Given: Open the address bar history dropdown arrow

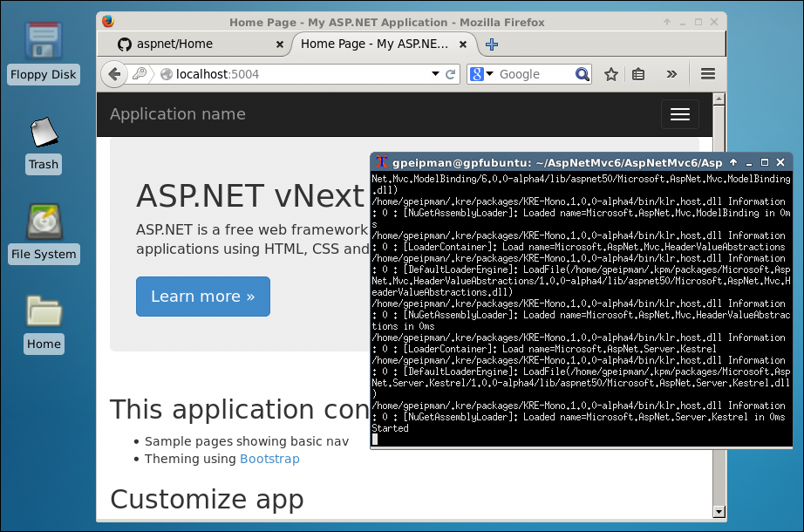Looking at the screenshot, I should click(435, 74).
